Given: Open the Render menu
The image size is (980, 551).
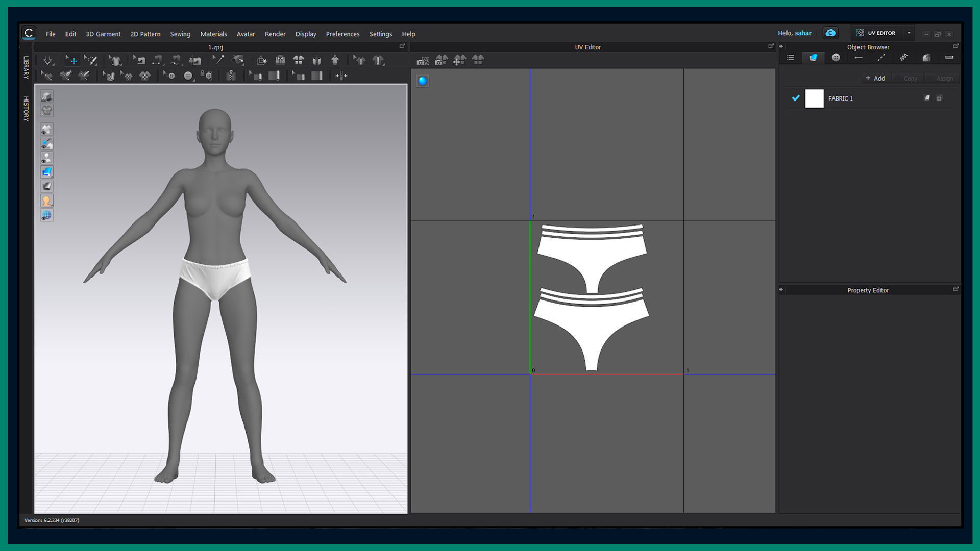Looking at the screenshot, I should pyautogui.click(x=275, y=34).
